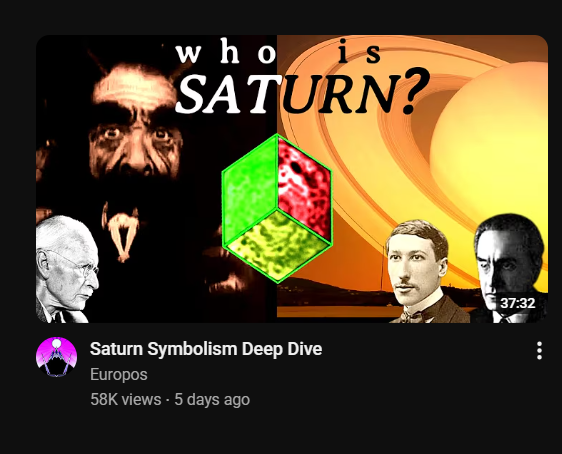Visit the Europos channel name link
The width and height of the screenshot is (562, 454).
pyautogui.click(x=119, y=374)
